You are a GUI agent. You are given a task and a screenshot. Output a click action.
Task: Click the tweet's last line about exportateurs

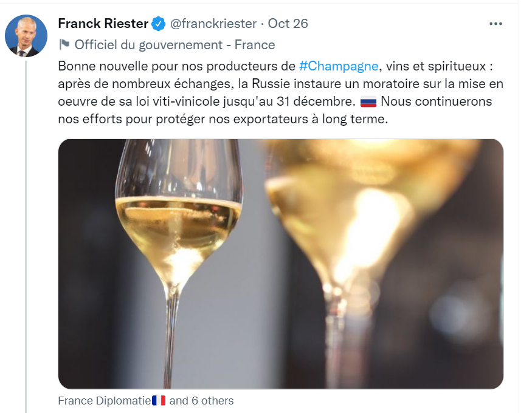222,118
